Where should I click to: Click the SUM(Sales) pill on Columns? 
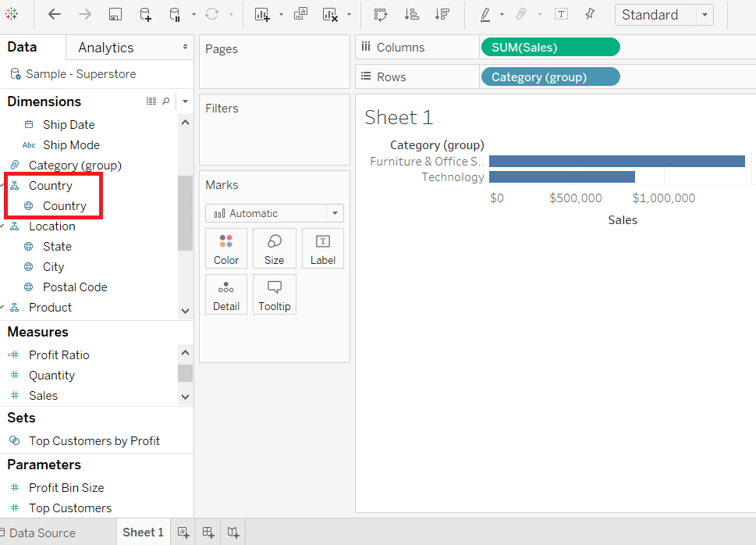[550, 47]
